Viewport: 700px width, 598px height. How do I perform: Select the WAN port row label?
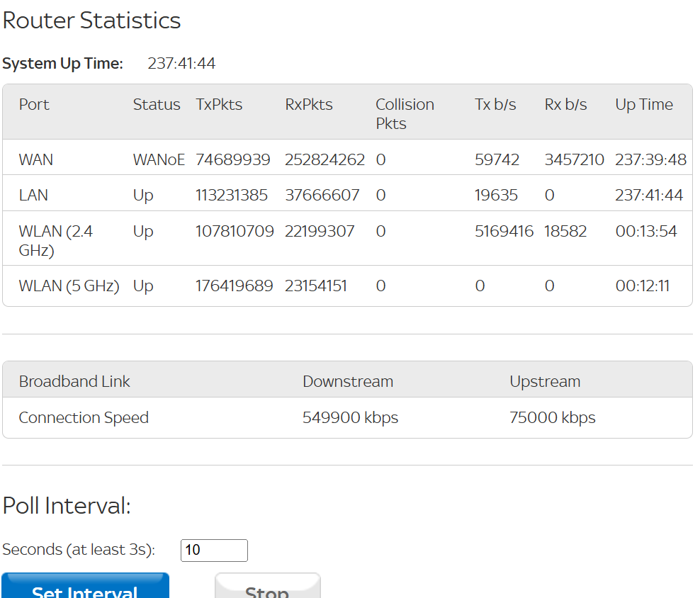36,160
